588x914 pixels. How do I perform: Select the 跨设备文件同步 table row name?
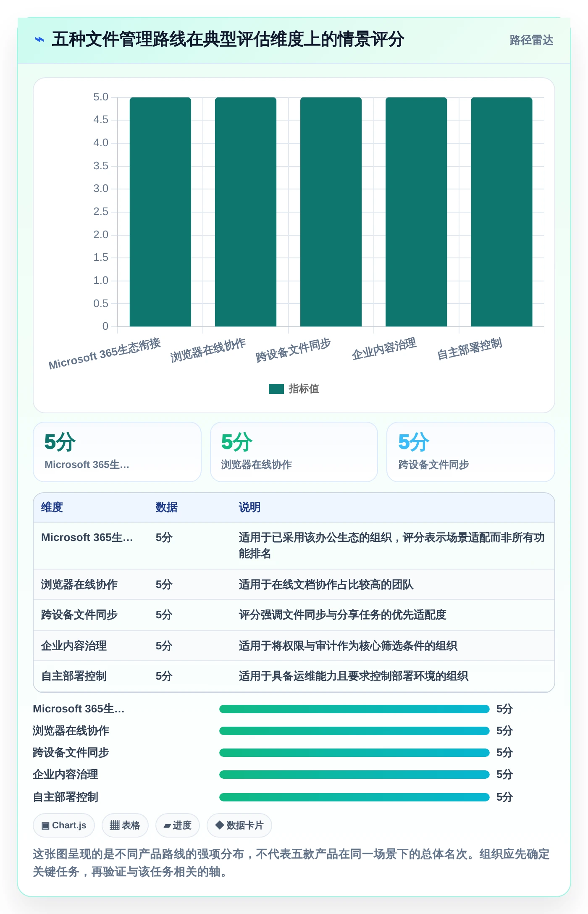click(x=79, y=615)
